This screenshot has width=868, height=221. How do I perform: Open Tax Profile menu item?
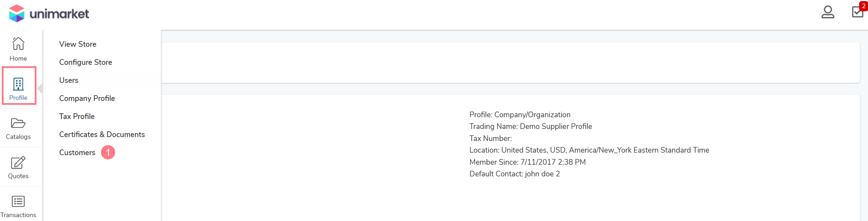click(x=77, y=116)
